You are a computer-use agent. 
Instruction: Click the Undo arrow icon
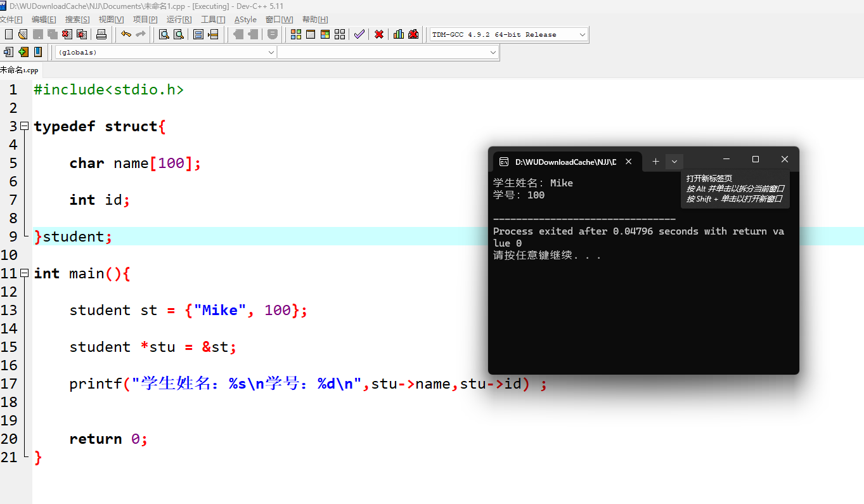(126, 34)
